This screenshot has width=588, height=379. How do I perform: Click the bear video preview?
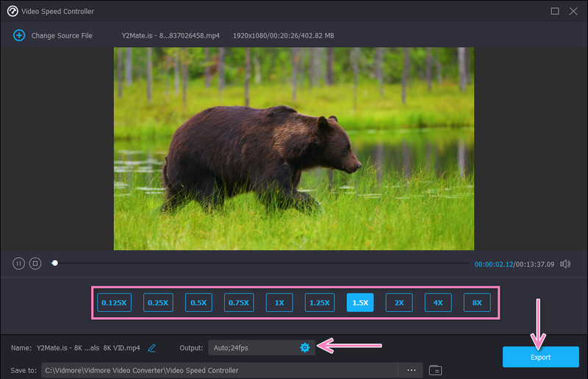coord(293,149)
